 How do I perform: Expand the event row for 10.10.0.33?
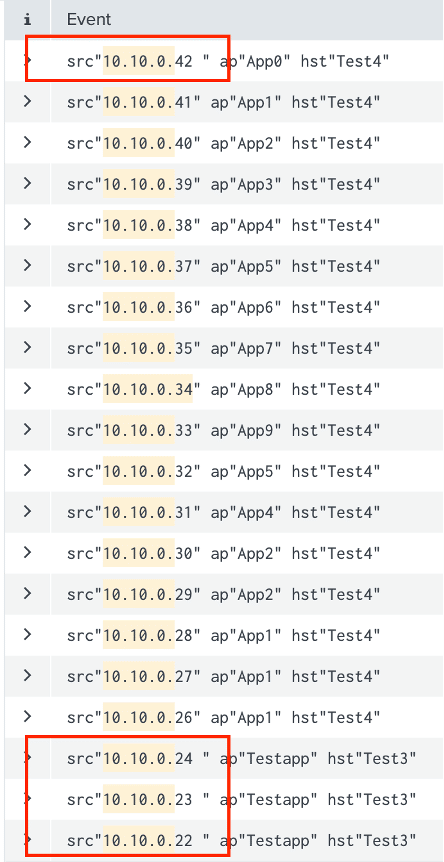[27, 430]
